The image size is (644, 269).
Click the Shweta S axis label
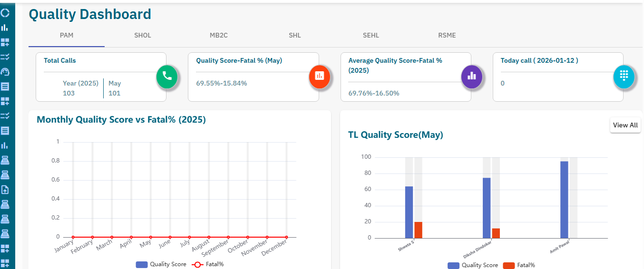coord(406,246)
